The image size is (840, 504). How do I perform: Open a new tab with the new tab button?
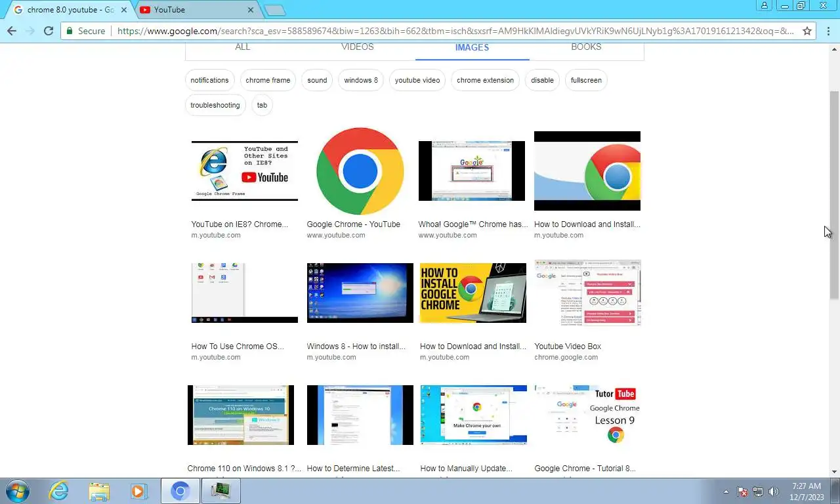click(274, 10)
